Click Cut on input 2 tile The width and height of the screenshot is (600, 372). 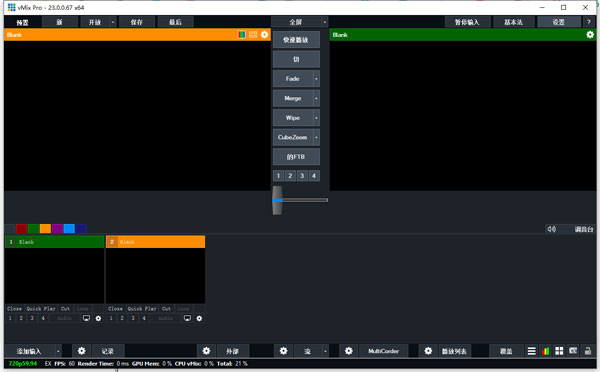pos(166,308)
